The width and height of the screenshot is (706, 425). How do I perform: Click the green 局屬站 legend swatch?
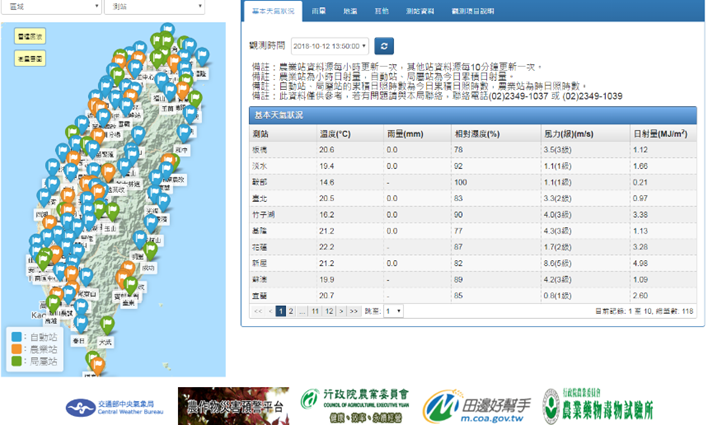(x=17, y=361)
